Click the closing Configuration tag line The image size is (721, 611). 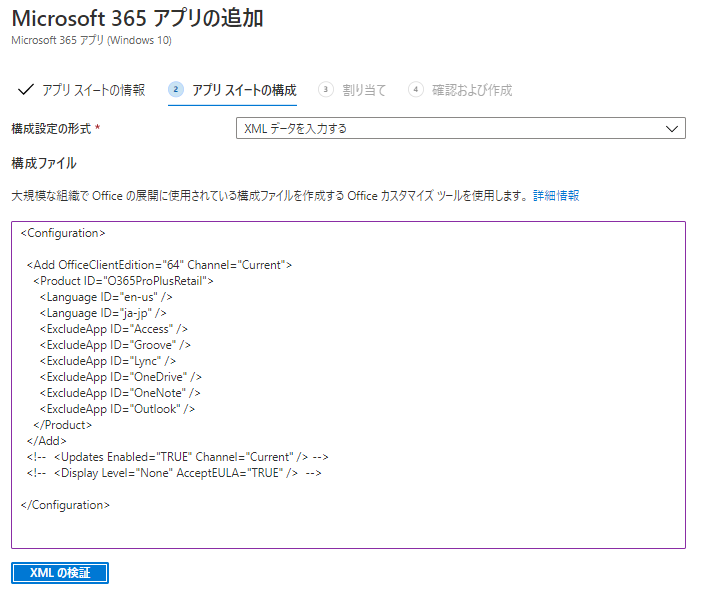[65, 505]
